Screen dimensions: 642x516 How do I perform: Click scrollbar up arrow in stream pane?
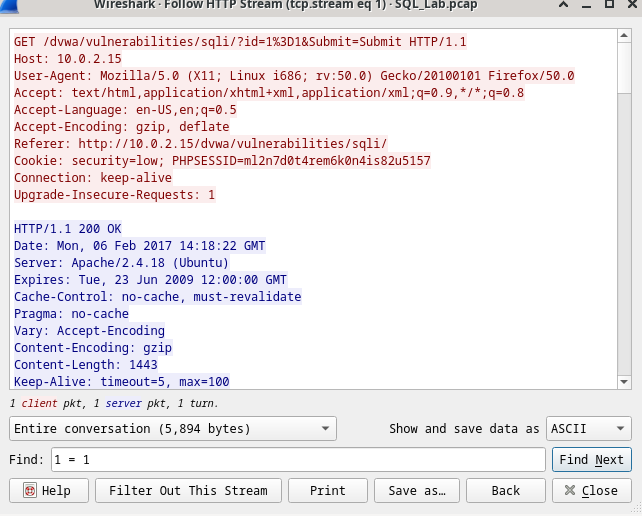pos(624,35)
